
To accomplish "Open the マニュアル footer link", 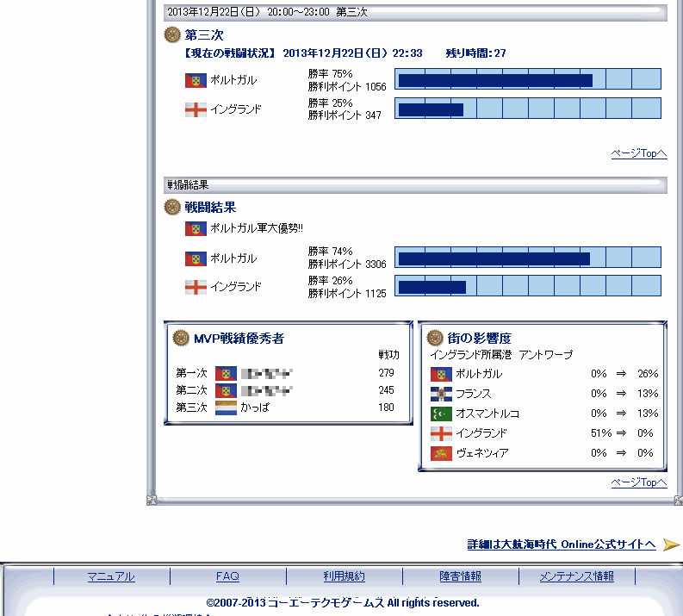I will pyautogui.click(x=111, y=576).
